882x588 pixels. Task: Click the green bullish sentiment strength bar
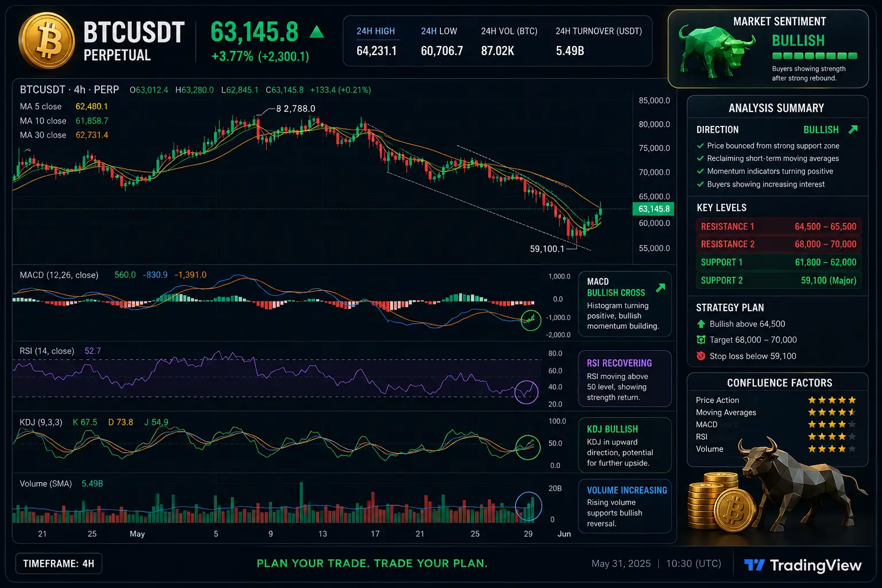pos(815,56)
